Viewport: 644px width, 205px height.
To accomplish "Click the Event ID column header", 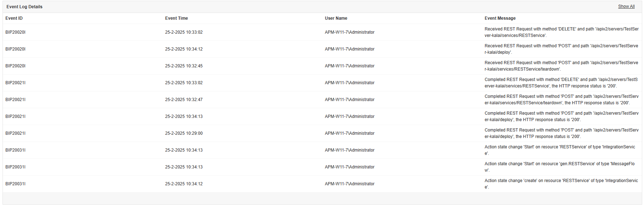I will (x=14, y=18).
